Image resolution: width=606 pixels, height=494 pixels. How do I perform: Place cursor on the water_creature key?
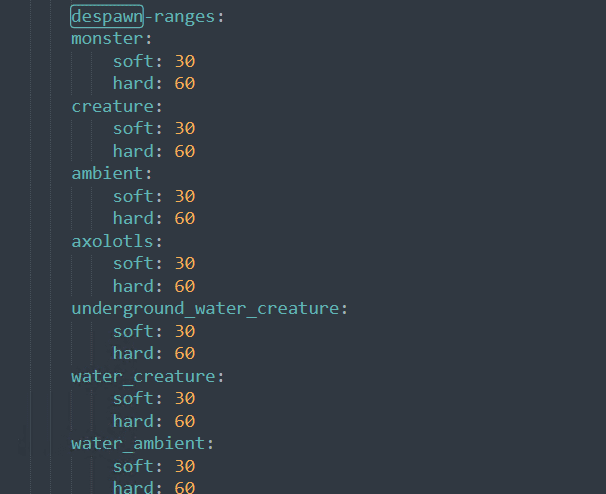pos(143,376)
